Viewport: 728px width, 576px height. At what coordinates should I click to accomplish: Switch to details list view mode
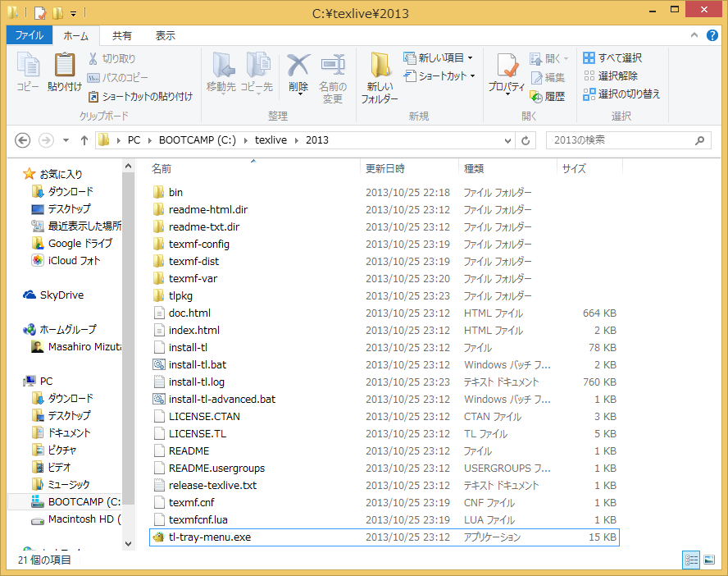tap(690, 560)
